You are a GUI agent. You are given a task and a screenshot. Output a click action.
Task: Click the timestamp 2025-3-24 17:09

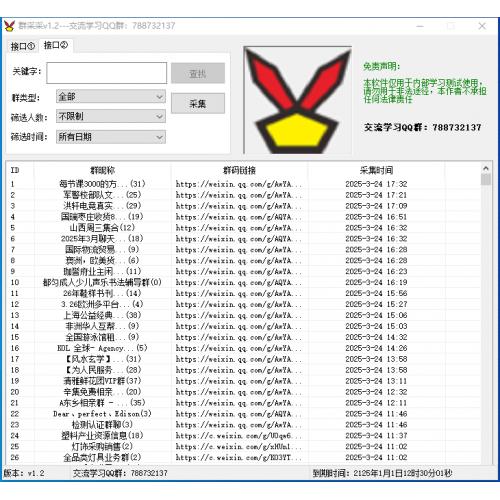(x=376, y=206)
